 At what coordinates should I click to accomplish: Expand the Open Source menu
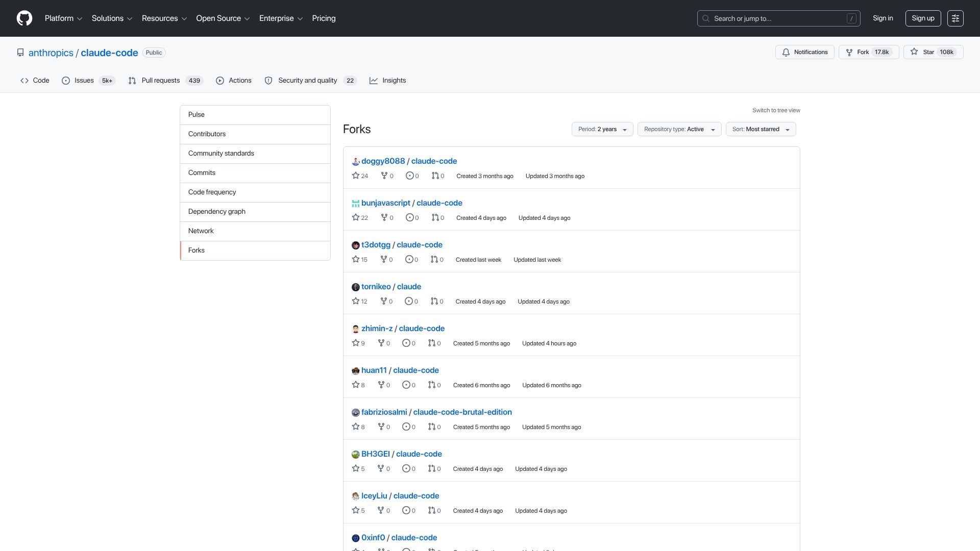point(223,18)
